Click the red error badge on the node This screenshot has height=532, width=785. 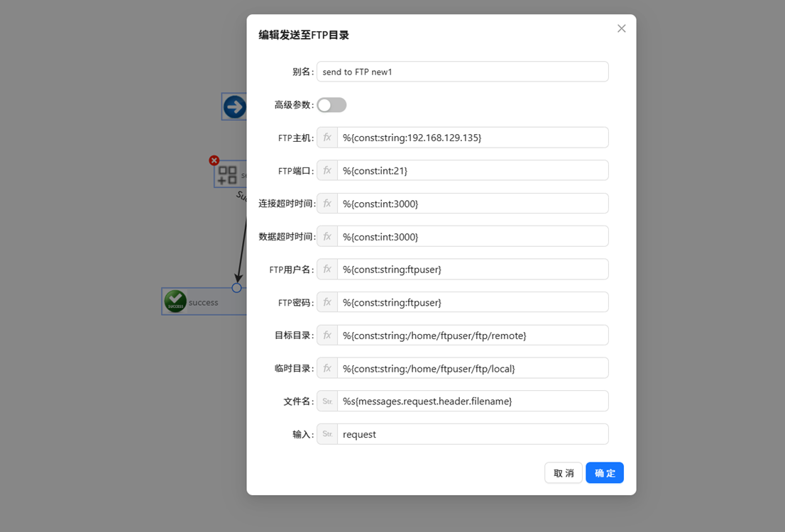pyautogui.click(x=214, y=161)
